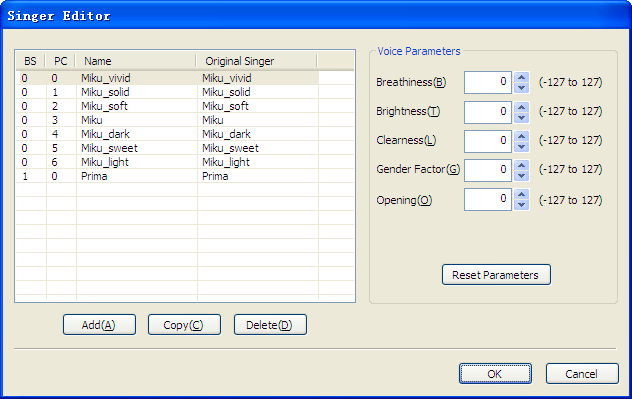
Task: Click BS value 1 in Prima row
Action: 25,176
